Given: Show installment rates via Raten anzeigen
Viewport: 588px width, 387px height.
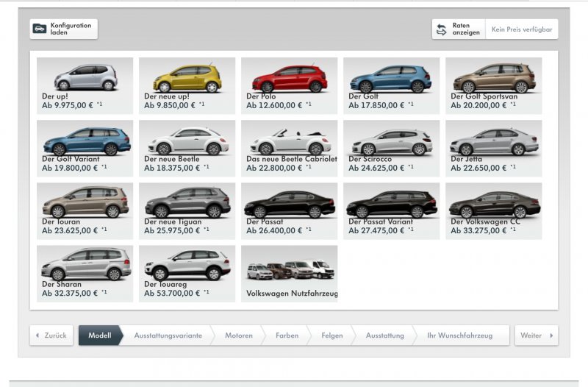Looking at the screenshot, I should [459, 29].
